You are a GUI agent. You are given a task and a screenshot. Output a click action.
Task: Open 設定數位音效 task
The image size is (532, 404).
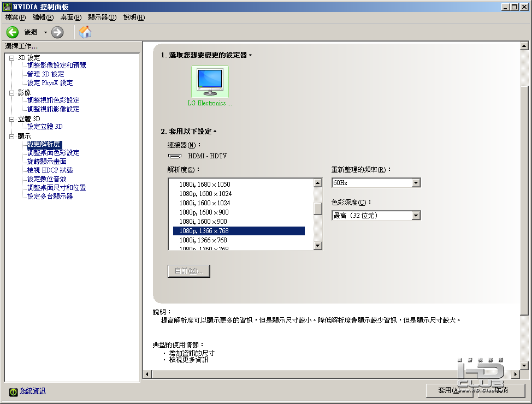click(47, 179)
